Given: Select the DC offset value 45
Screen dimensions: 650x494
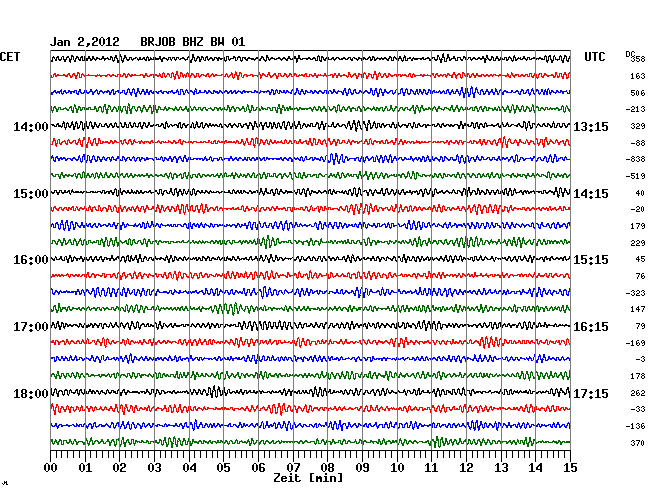Looking at the screenshot, I should (640, 259).
